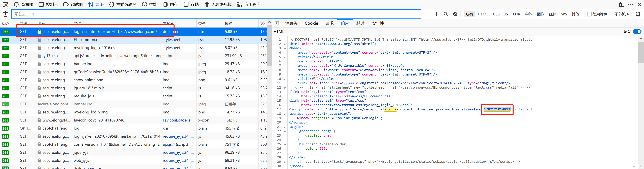The width and height of the screenshot is (644, 169).
Task: Select the 网络 network tab
Action: tap(96, 4)
